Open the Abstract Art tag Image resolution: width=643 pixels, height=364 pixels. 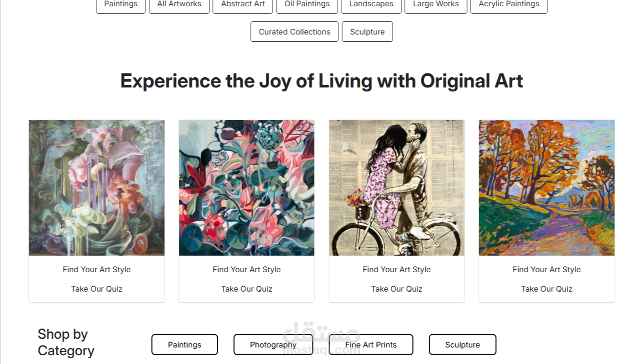click(243, 4)
